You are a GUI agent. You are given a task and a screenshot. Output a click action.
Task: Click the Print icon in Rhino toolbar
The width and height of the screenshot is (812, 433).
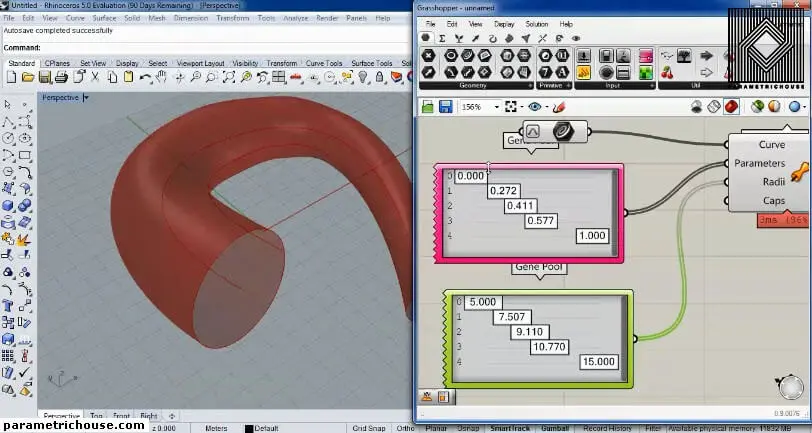60,77
